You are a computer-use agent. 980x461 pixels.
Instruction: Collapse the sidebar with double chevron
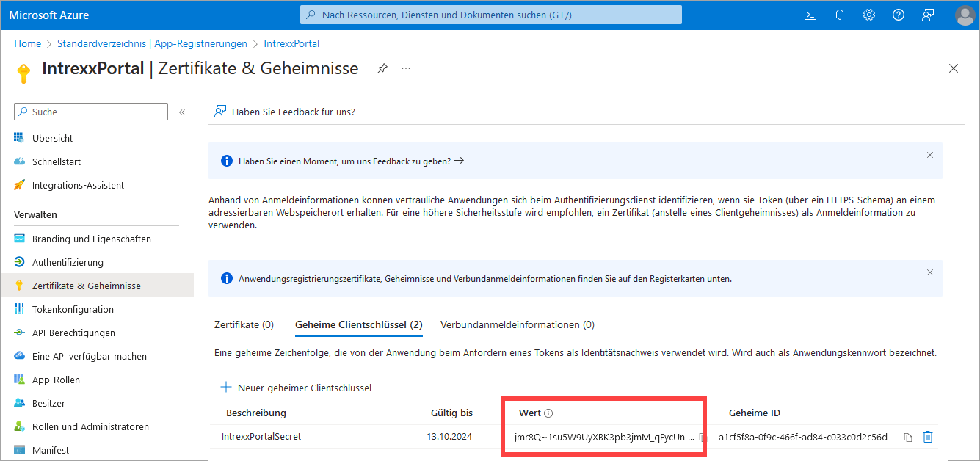pyautogui.click(x=182, y=112)
